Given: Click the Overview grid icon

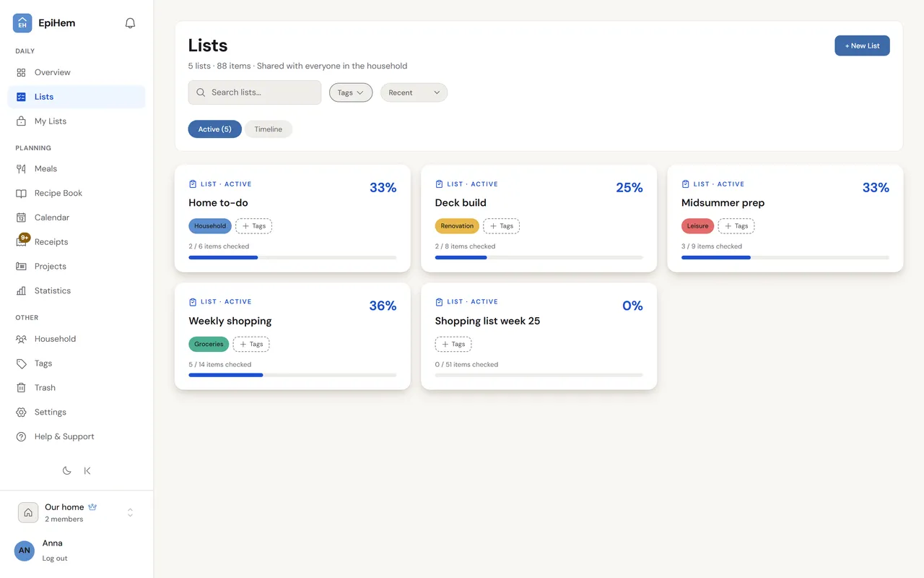Looking at the screenshot, I should [21, 72].
